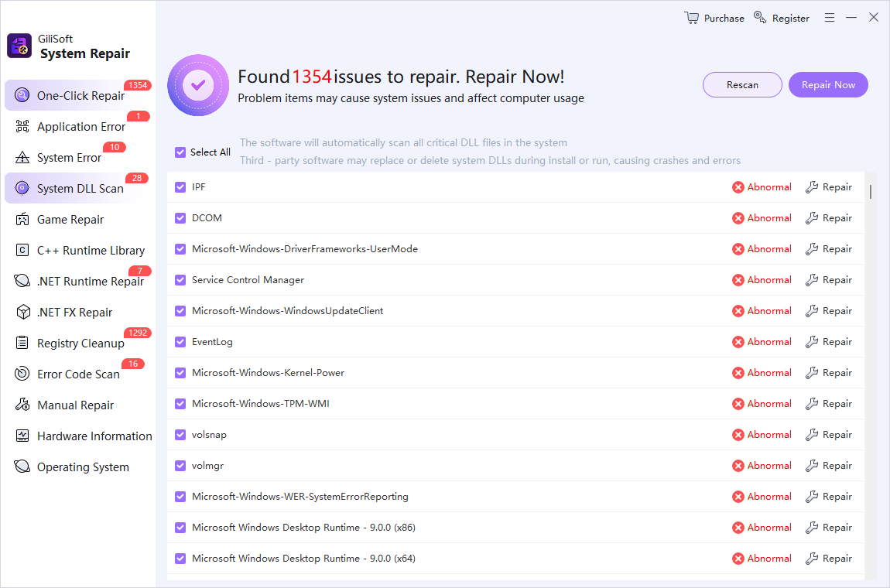Click the 1292 badge on Registry Cleanup
890x588 pixels.
[137, 333]
